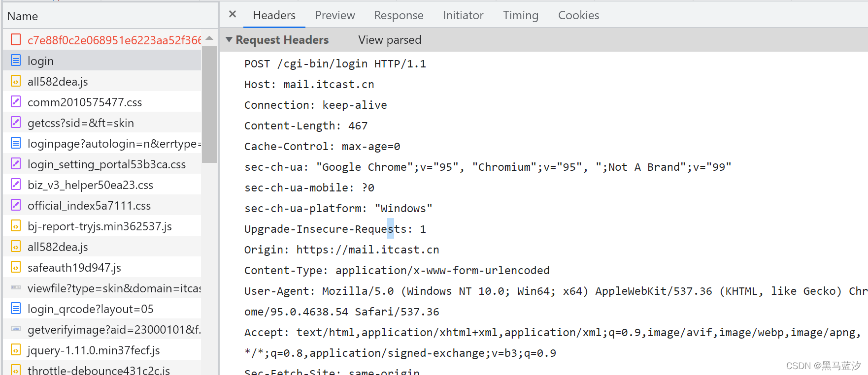This screenshot has width=868, height=375.
Task: Click the getverifyimage image file icon
Action: [16, 329]
